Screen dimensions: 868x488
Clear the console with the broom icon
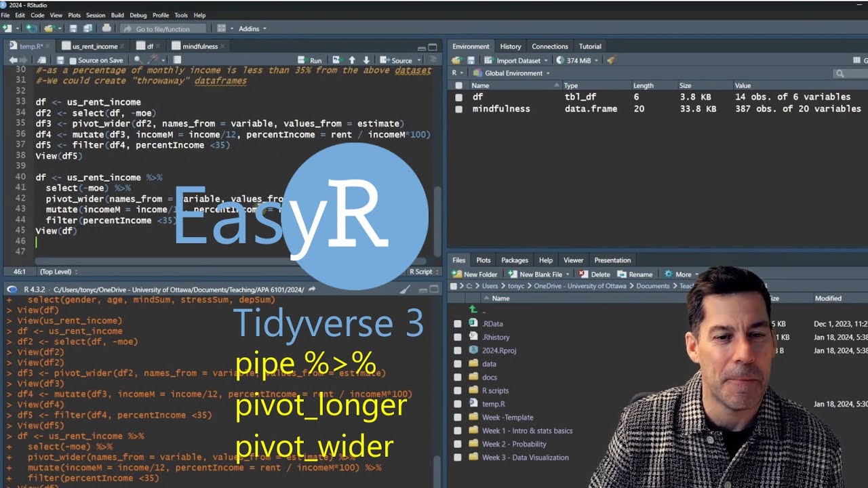pyautogui.click(x=405, y=289)
